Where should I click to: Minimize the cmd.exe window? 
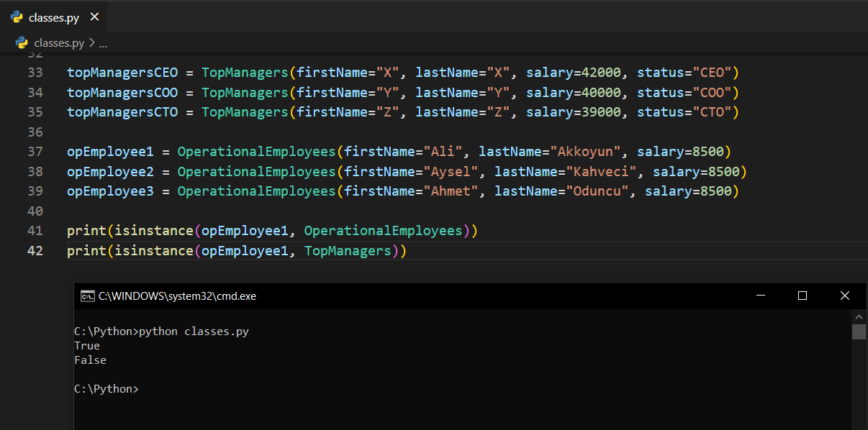pos(760,296)
